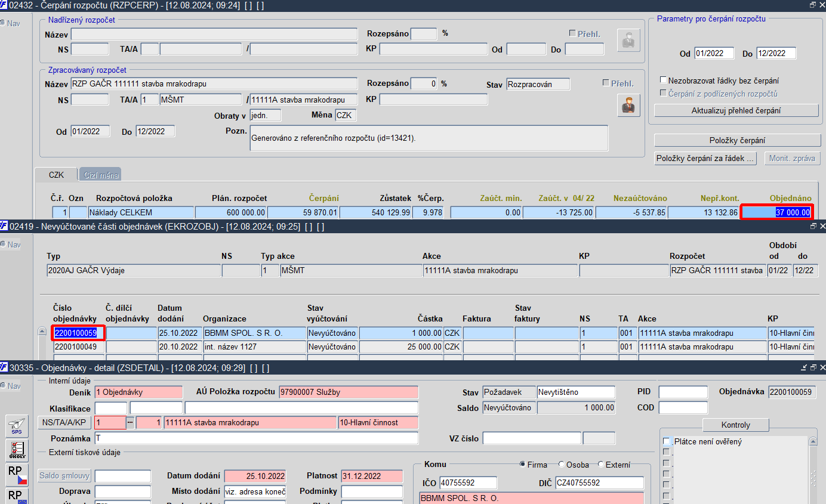Toggle Přehl. checkbox in Zpracovávaný rozpočet
The height and width of the screenshot is (504, 826).
[x=606, y=83]
